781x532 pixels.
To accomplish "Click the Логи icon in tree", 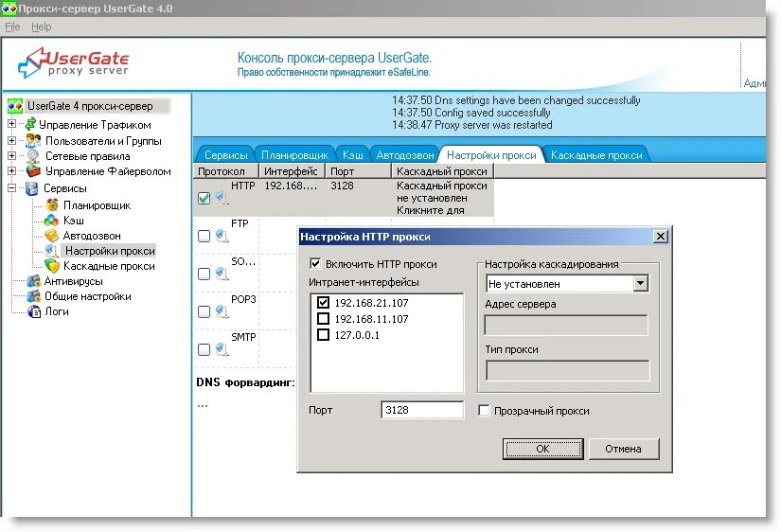I will [x=34, y=311].
